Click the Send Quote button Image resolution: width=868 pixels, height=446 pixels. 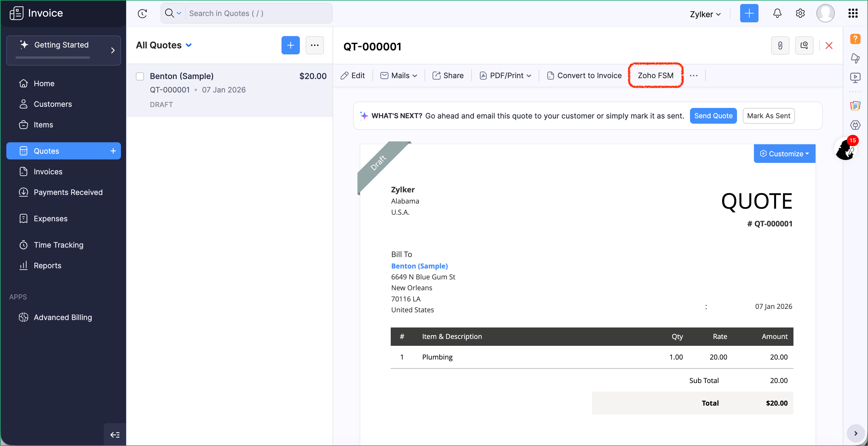713,116
